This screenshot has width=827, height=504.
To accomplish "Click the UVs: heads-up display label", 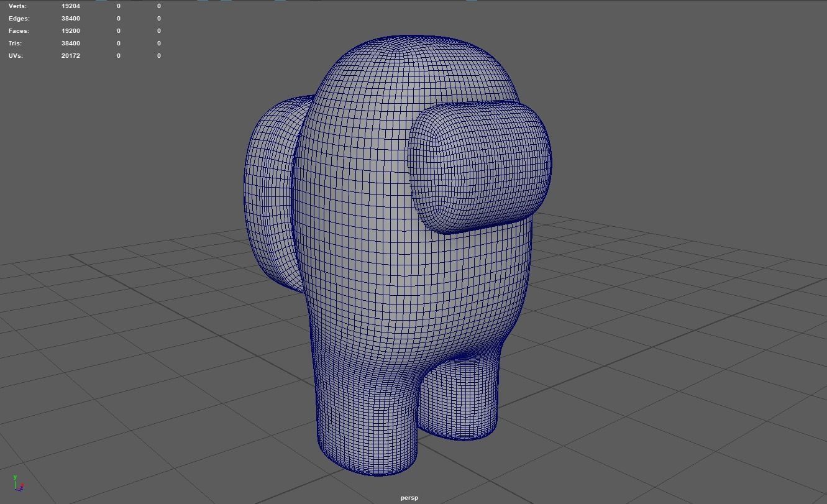I will (x=16, y=56).
